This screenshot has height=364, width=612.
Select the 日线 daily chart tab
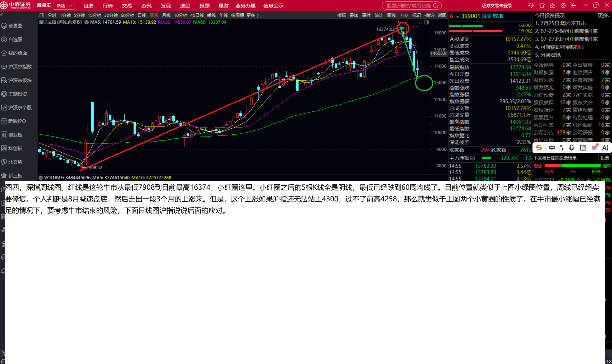[x=142, y=15]
